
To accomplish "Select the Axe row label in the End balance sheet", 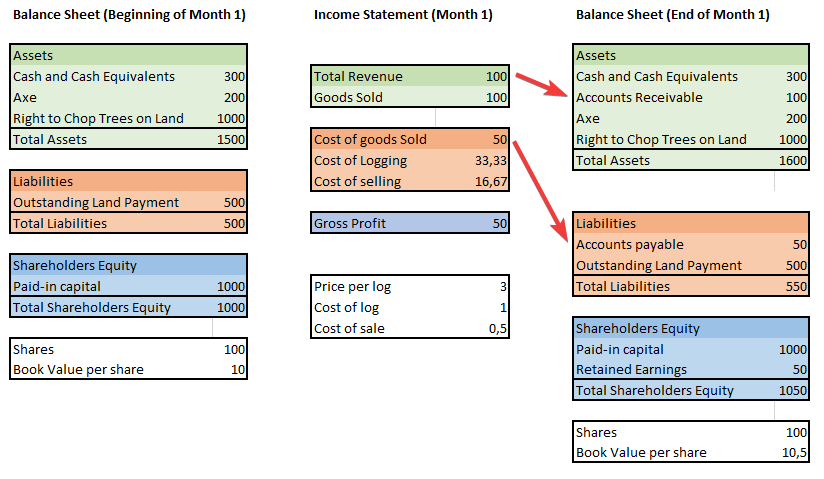I will [x=588, y=119].
